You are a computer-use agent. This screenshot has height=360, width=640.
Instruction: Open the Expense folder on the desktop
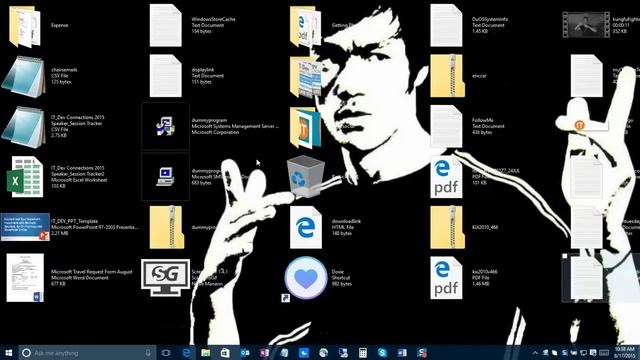click(25, 26)
